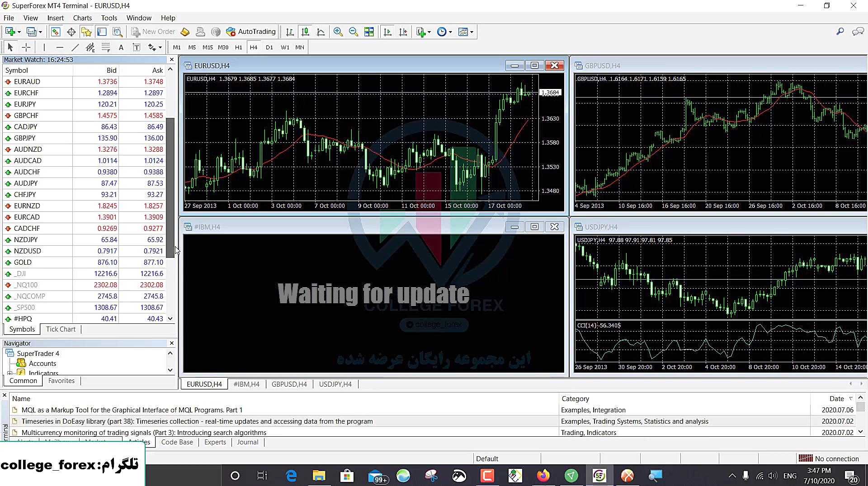
Task: Switch chart to line chart mode
Action: pos(321,32)
